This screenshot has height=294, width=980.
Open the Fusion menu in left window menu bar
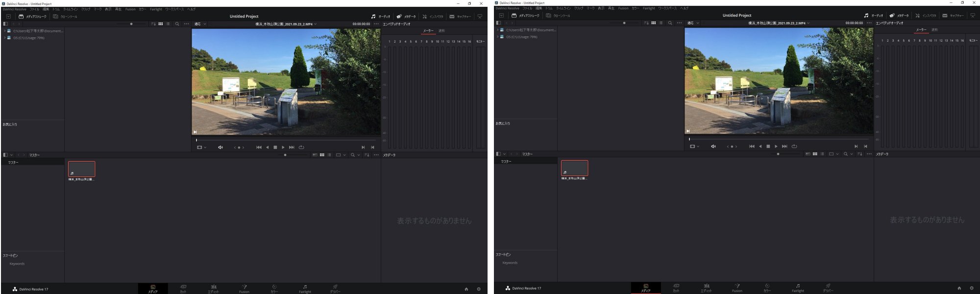[130, 9]
